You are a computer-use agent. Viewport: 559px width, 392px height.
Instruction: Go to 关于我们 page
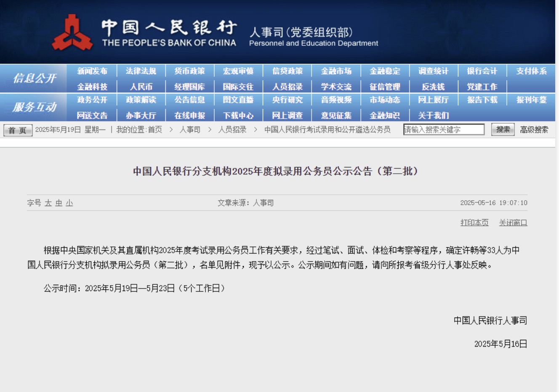pyautogui.click(x=434, y=115)
